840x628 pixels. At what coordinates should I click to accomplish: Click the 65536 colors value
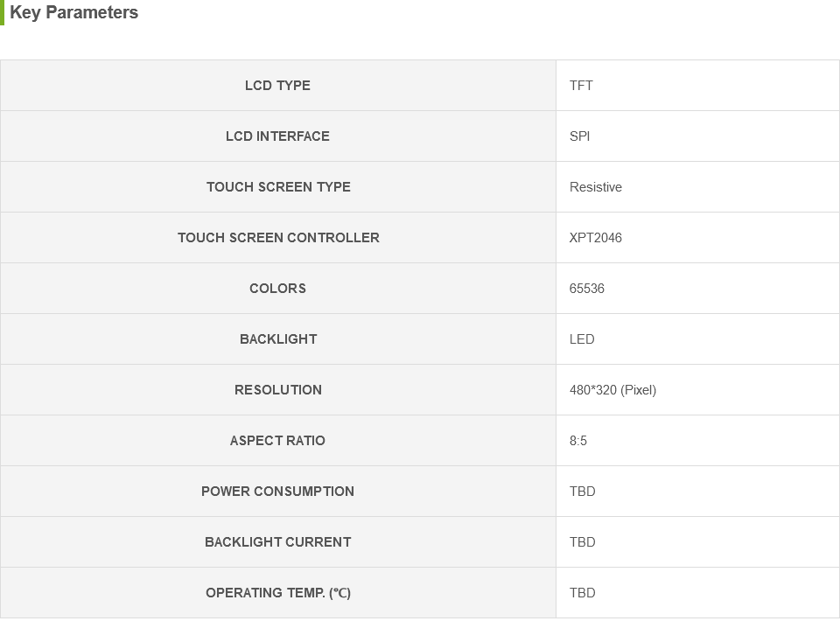point(586,289)
